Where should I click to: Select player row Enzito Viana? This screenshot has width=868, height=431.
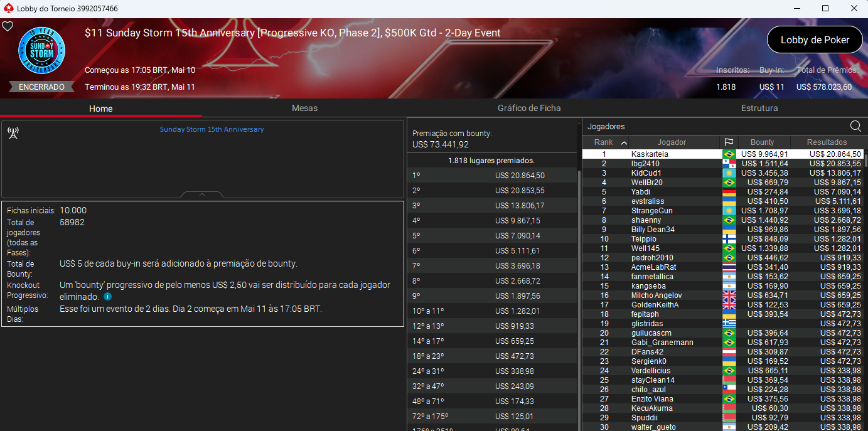(x=723, y=399)
